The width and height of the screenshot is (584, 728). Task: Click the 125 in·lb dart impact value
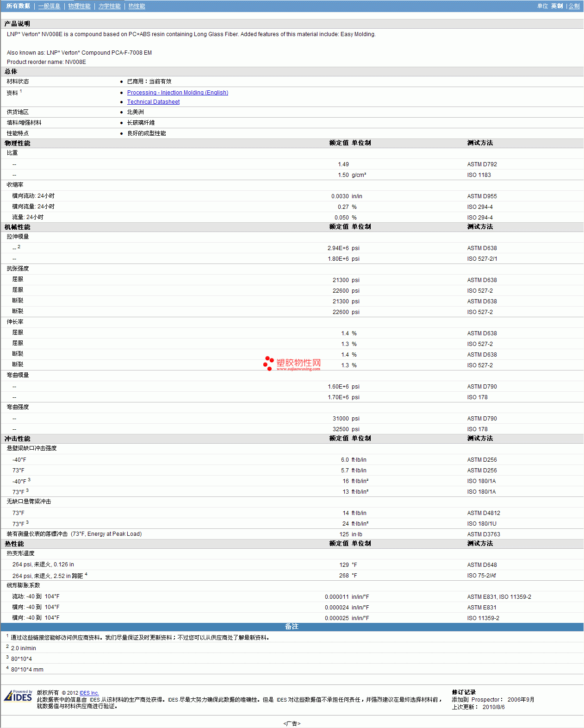[x=351, y=534]
